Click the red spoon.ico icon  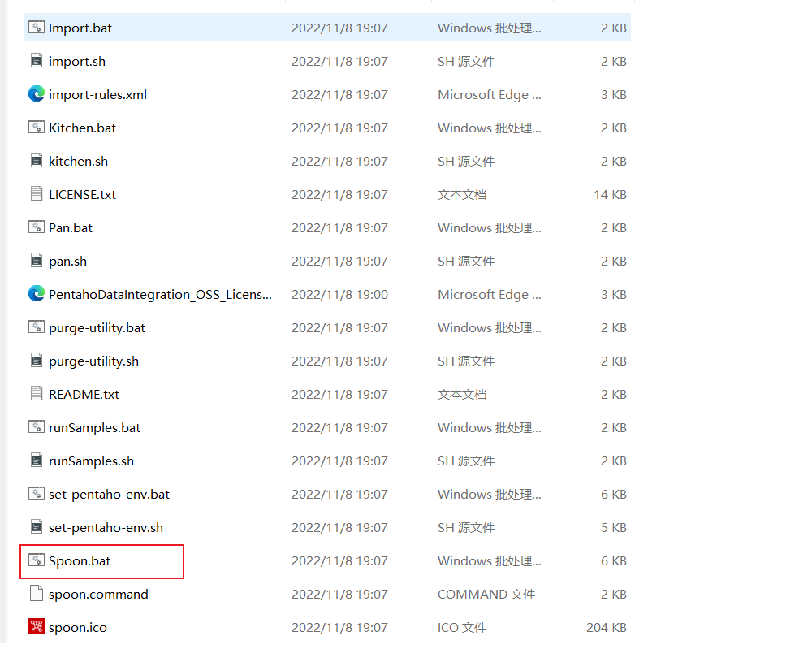coord(37,627)
